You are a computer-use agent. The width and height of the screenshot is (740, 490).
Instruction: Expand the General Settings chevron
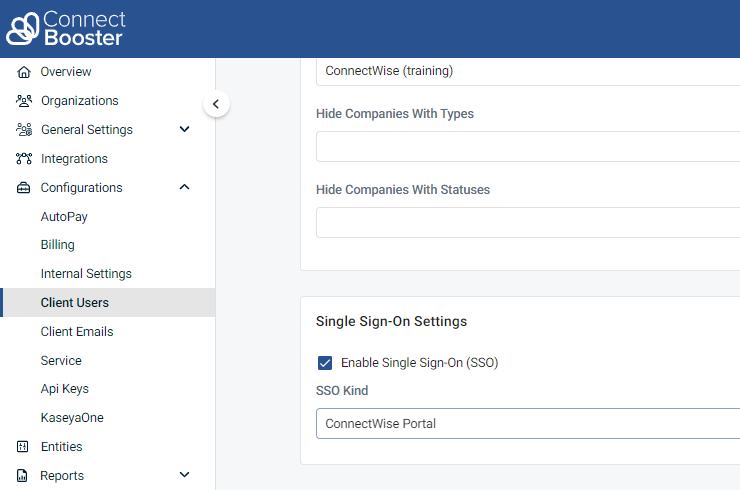pyautogui.click(x=184, y=130)
